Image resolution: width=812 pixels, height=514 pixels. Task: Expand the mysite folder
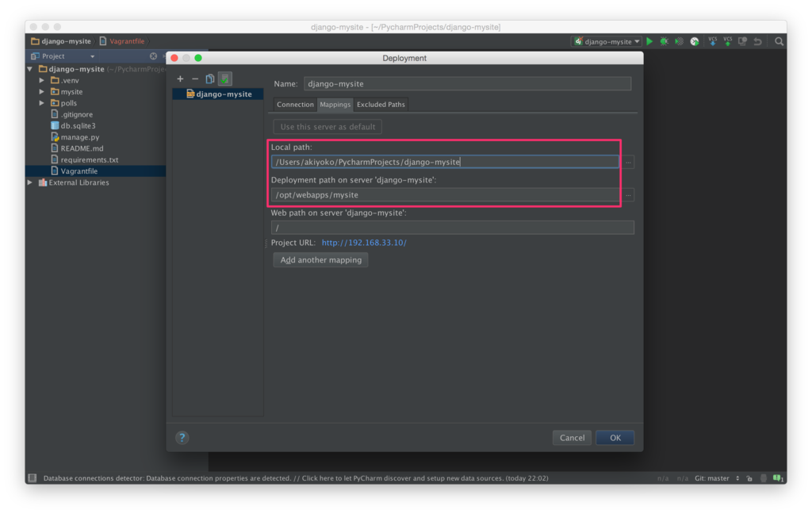pos(42,92)
